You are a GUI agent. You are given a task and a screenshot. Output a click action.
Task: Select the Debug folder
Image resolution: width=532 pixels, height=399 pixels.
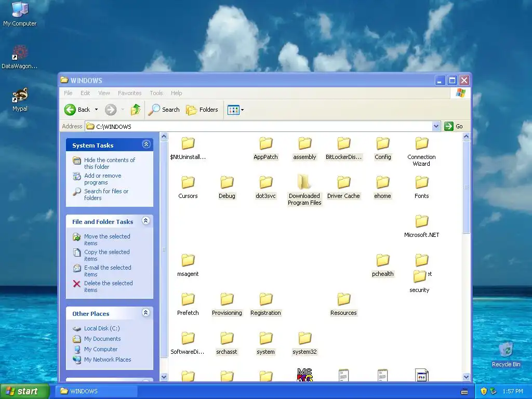227,188
